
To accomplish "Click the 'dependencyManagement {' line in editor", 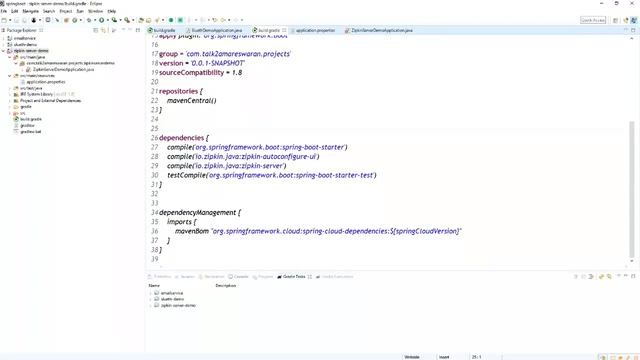I will point(200,213).
